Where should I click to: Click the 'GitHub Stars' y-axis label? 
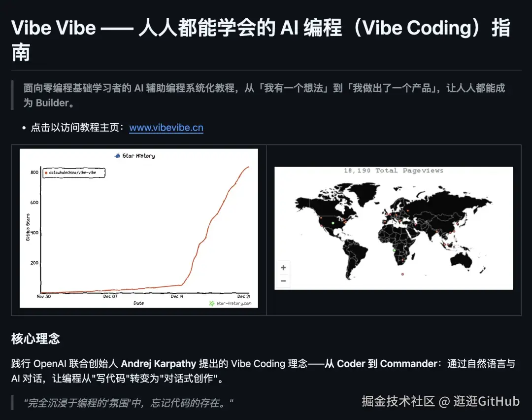[28, 227]
